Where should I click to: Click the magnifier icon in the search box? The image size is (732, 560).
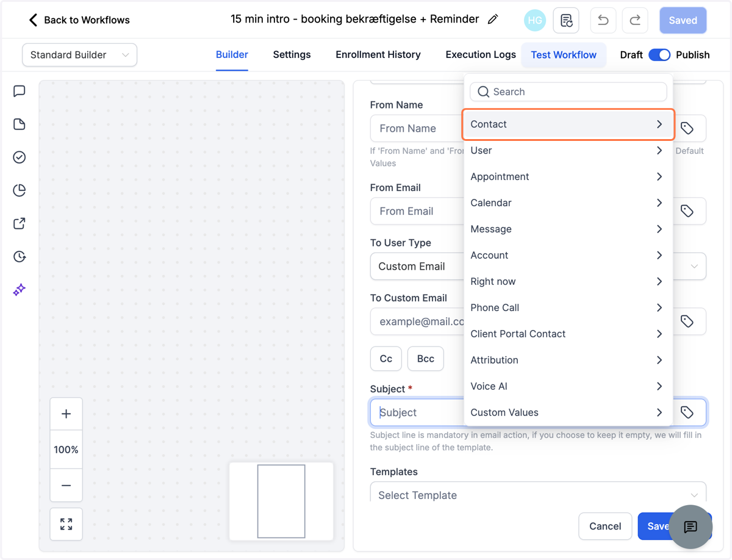coord(483,92)
